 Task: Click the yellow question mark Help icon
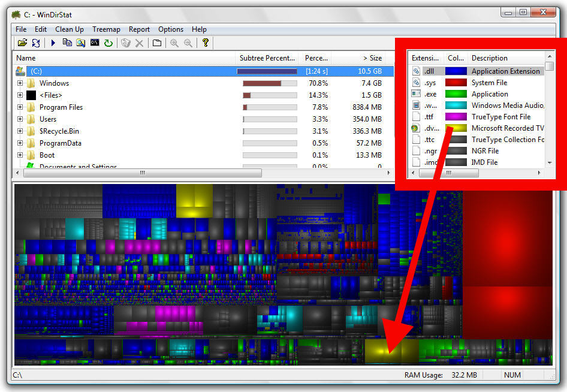(x=206, y=43)
